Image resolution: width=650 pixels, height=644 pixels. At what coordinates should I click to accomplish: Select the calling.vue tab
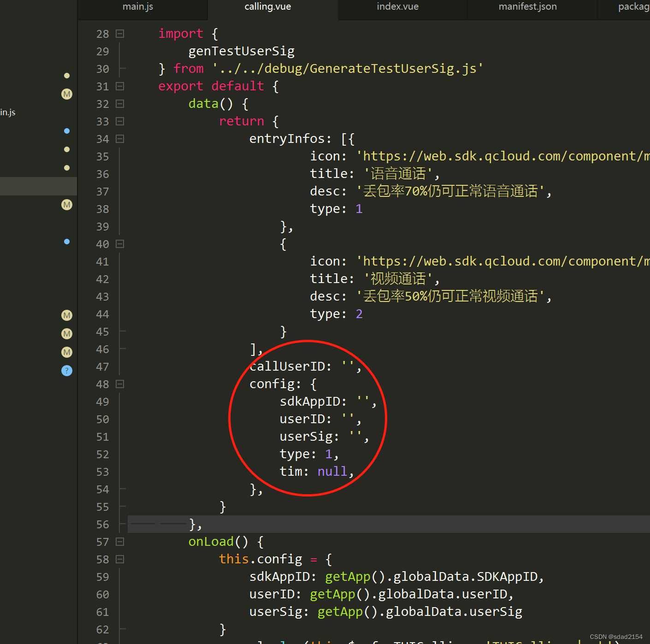268,7
